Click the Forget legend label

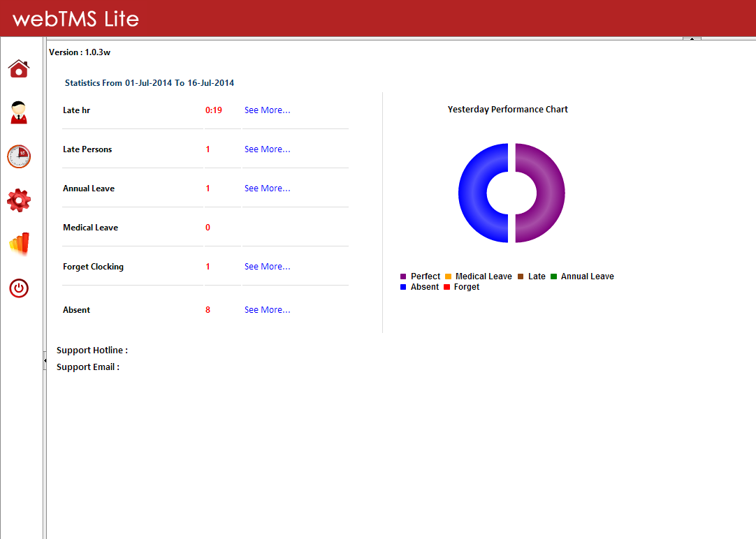(x=467, y=287)
